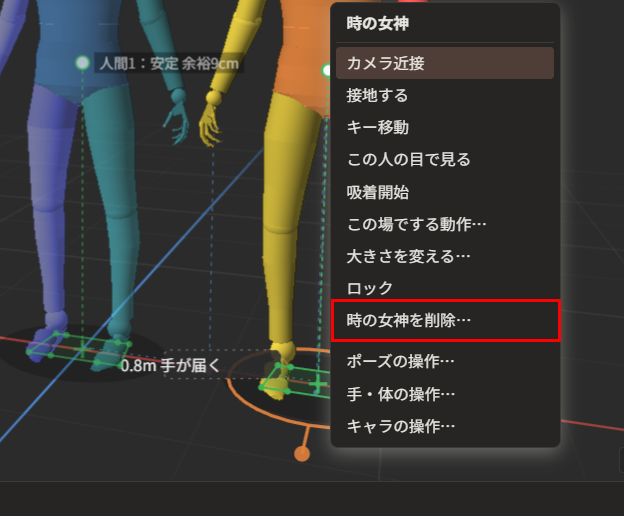Image resolution: width=624 pixels, height=516 pixels.
Task: Open 手・体の操作… submenu
Action: [x=445, y=394]
